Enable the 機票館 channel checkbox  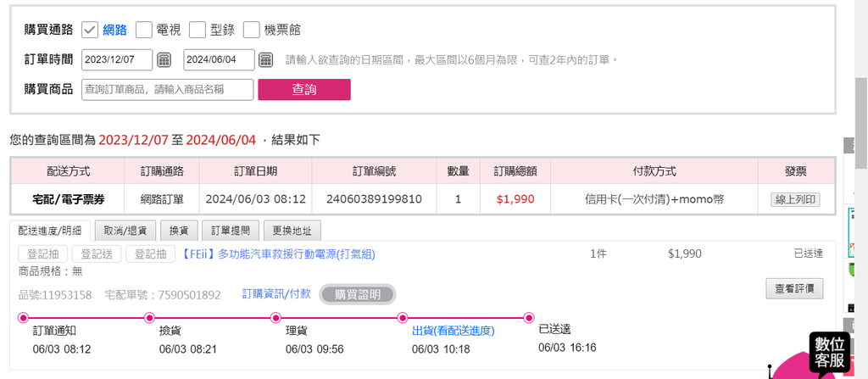(x=252, y=31)
